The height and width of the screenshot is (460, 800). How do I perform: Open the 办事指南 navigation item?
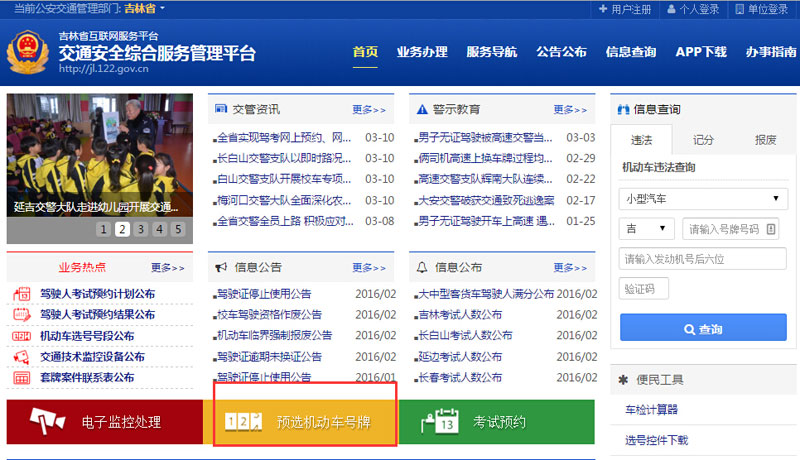771,52
